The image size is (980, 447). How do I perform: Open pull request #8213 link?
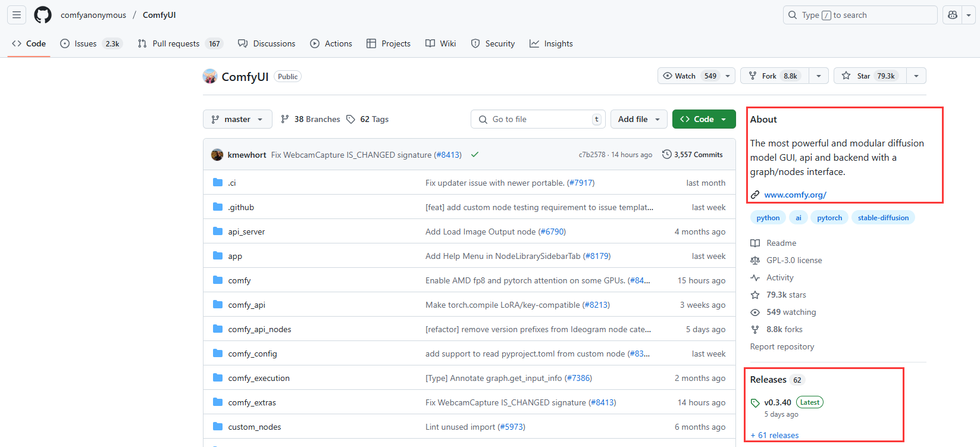pos(596,305)
